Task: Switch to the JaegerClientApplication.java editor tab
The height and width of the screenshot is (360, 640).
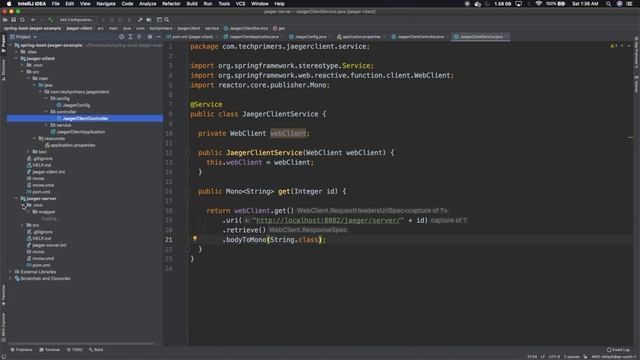Action: (253, 37)
